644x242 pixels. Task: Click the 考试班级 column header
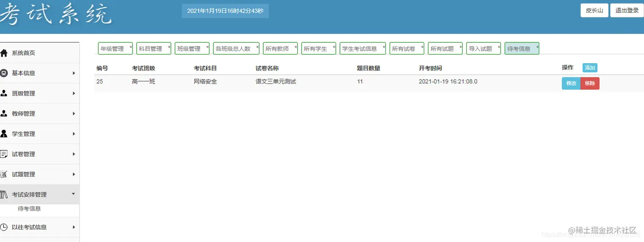(144, 68)
